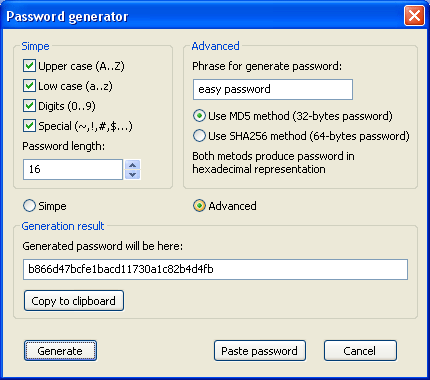The image size is (430, 380).
Task: Click the Paste password button
Action: (x=260, y=351)
